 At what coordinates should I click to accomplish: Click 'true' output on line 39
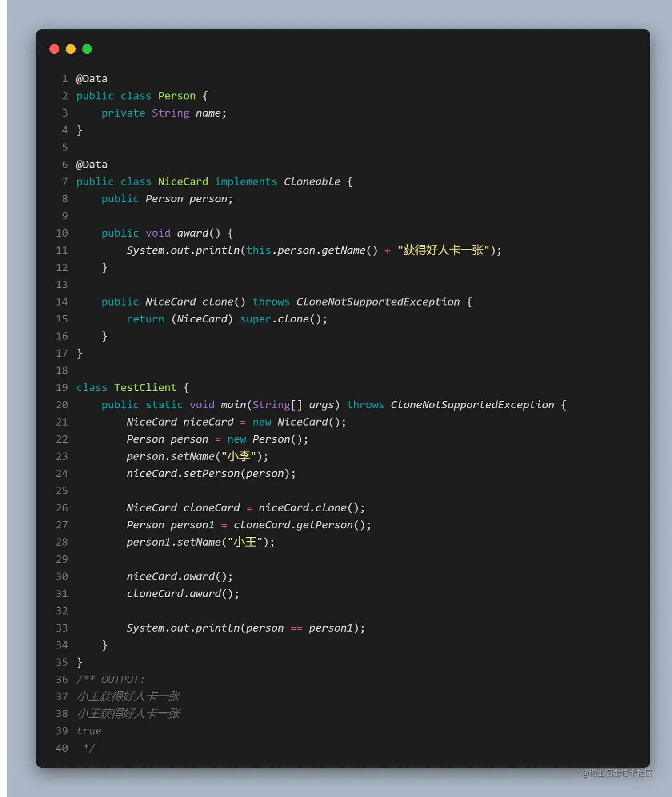click(89, 731)
